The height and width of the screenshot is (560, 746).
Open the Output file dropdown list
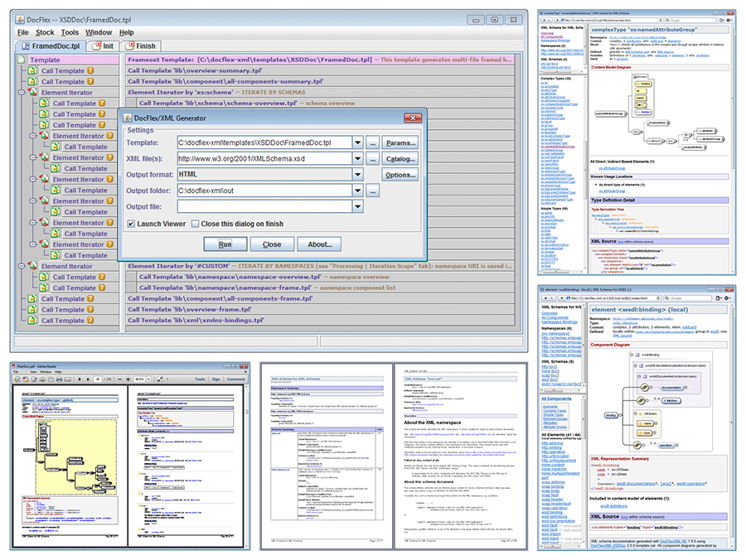click(x=357, y=207)
